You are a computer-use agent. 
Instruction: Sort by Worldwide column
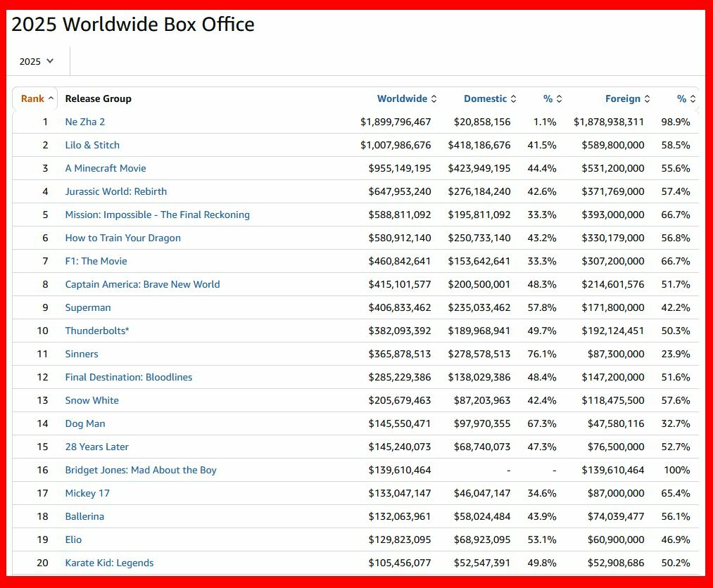pyautogui.click(x=407, y=98)
